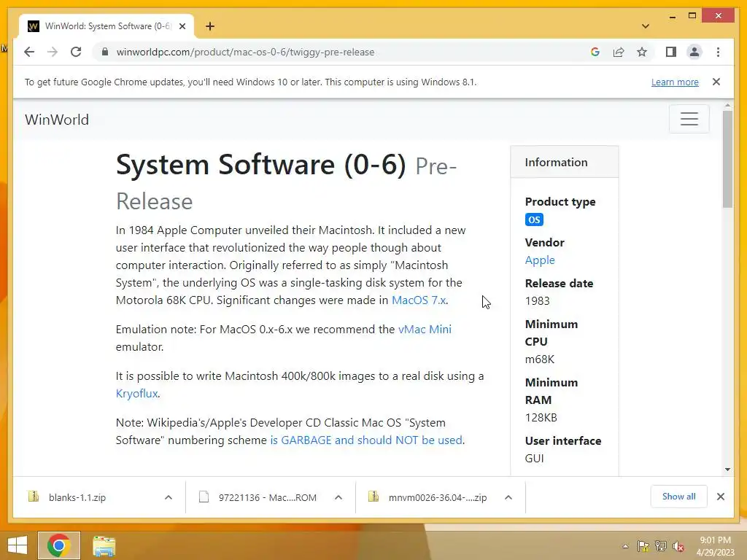Close the downloads bar
Screen dimensions: 747x560
pyautogui.click(x=721, y=497)
